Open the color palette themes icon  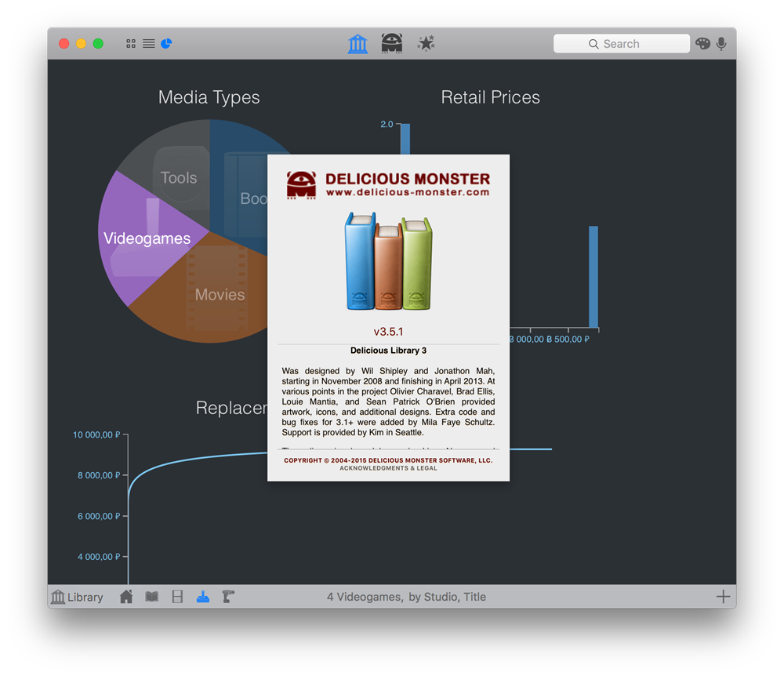702,43
